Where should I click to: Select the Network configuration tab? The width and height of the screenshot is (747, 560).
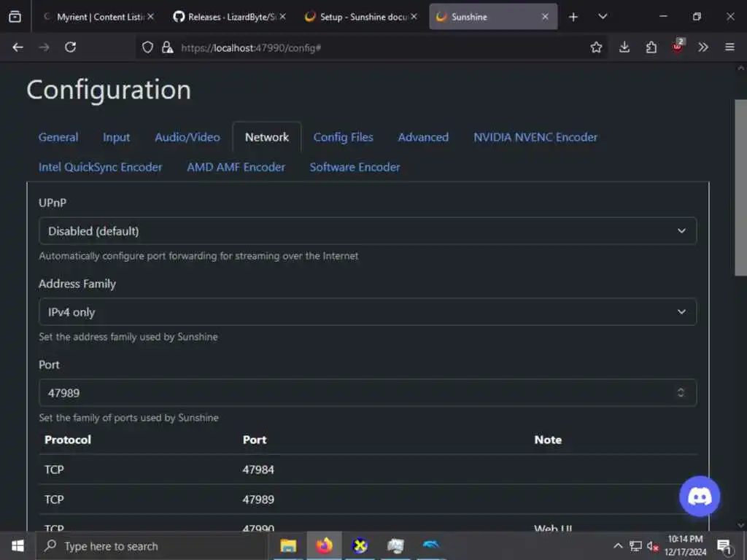[x=267, y=137]
